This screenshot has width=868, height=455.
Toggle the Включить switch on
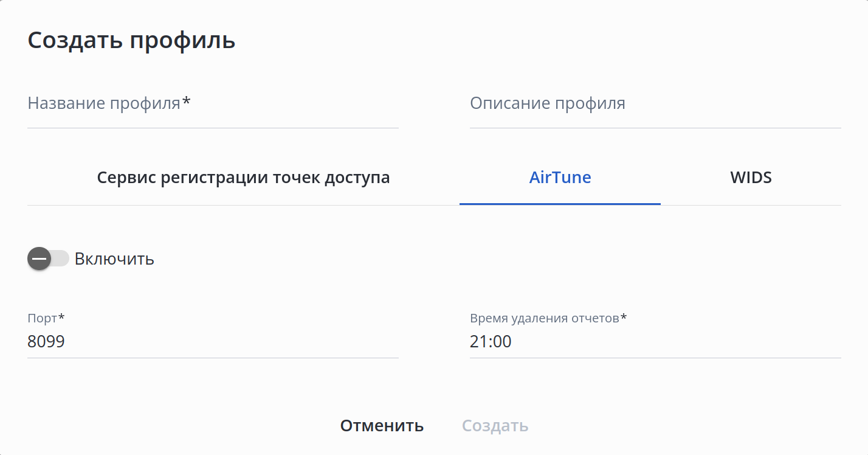pyautogui.click(x=48, y=259)
